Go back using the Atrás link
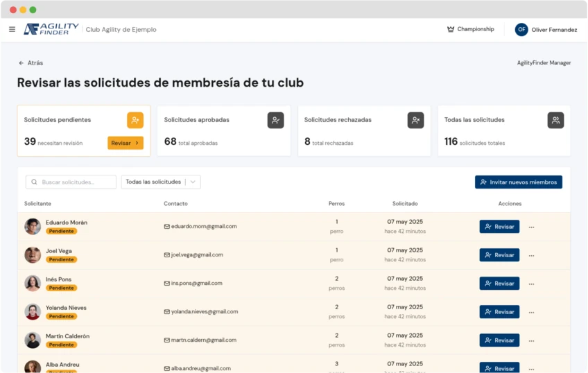This screenshot has width=588, height=373. (x=31, y=62)
